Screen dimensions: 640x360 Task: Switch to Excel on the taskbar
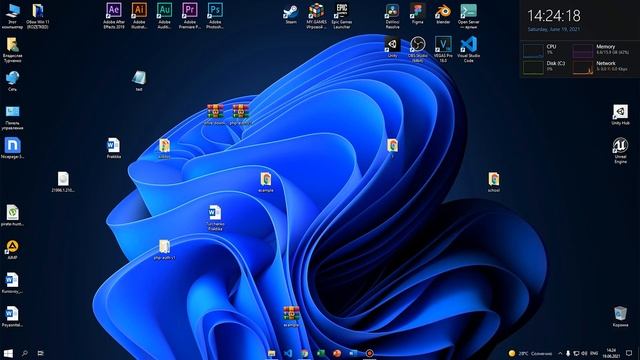321,353
